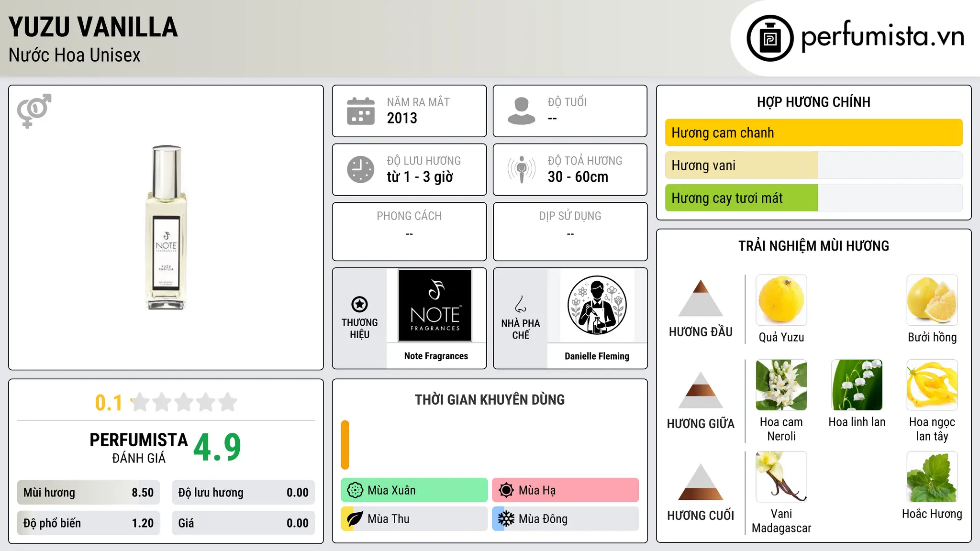
Task: Click the Hợp hương chính heading
Action: 813,102
